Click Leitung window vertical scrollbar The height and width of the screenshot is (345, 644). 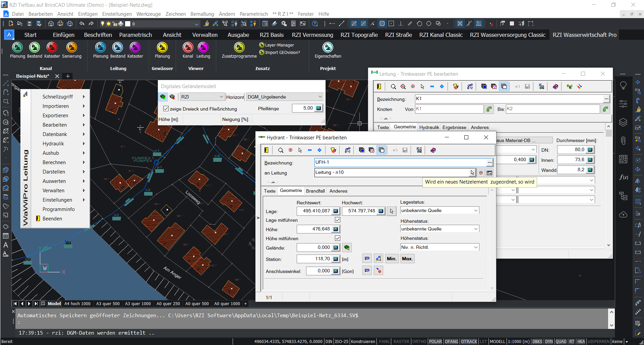[609, 186]
